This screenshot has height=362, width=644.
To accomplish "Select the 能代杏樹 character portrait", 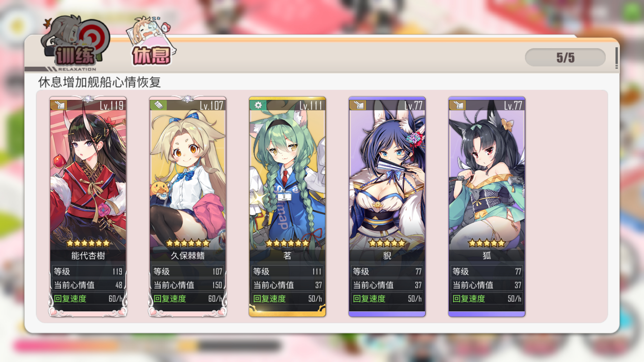I will click(88, 175).
